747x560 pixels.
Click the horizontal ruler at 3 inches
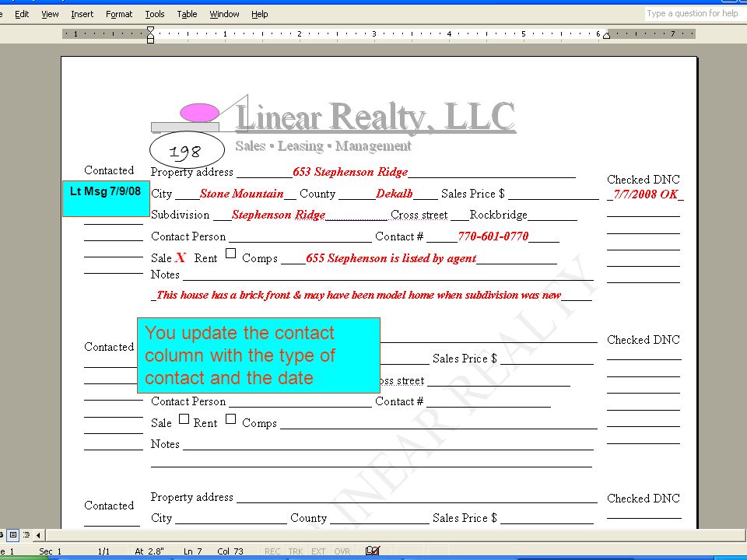374,33
